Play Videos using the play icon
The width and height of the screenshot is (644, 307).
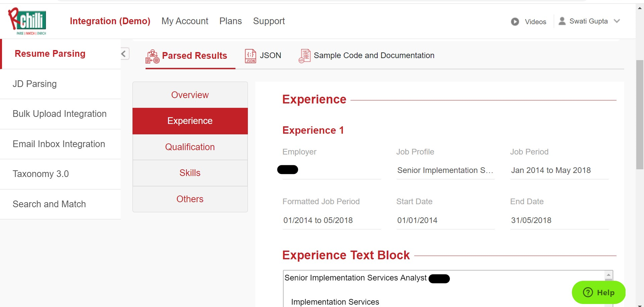pyautogui.click(x=515, y=21)
